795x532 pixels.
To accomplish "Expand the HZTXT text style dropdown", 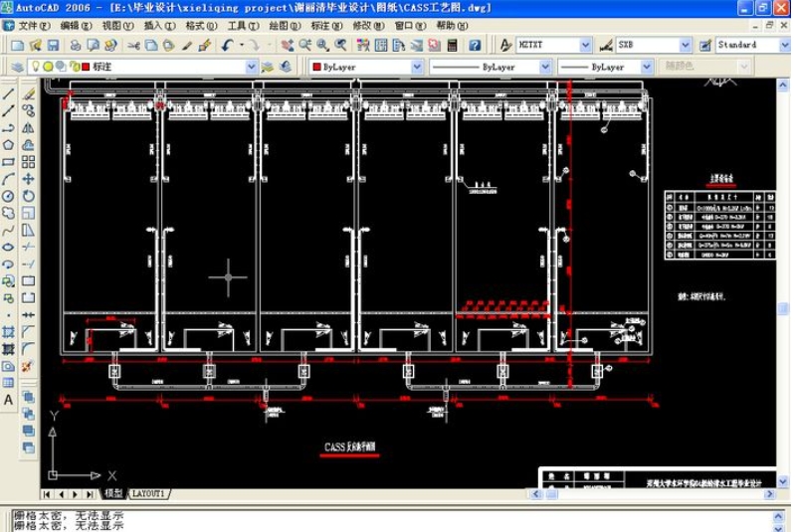I will pyautogui.click(x=585, y=46).
